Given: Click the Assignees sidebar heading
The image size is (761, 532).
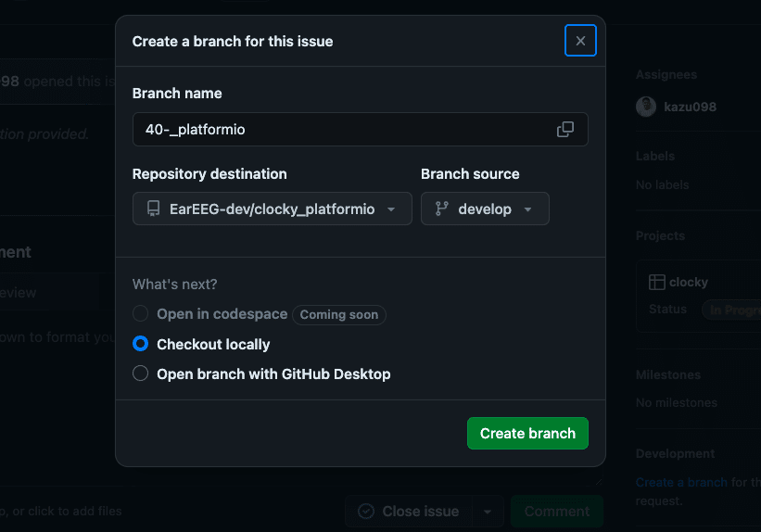Looking at the screenshot, I should 666,75.
